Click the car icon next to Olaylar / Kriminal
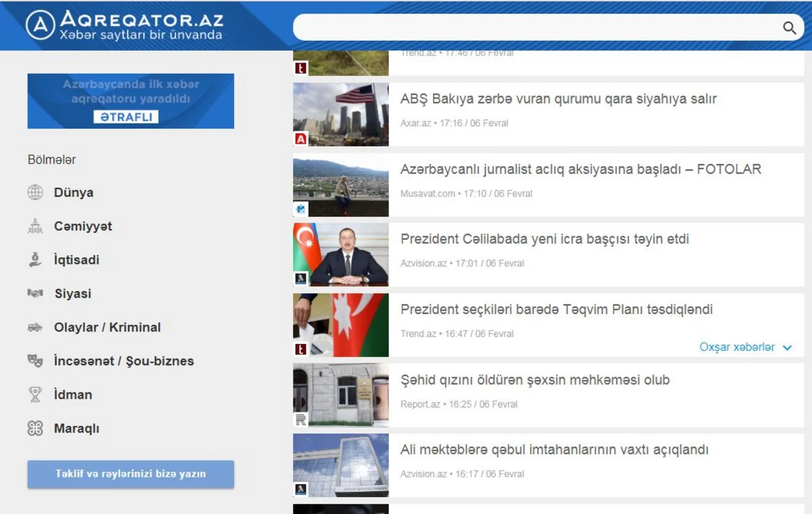The width and height of the screenshot is (812, 514). pos(35,328)
